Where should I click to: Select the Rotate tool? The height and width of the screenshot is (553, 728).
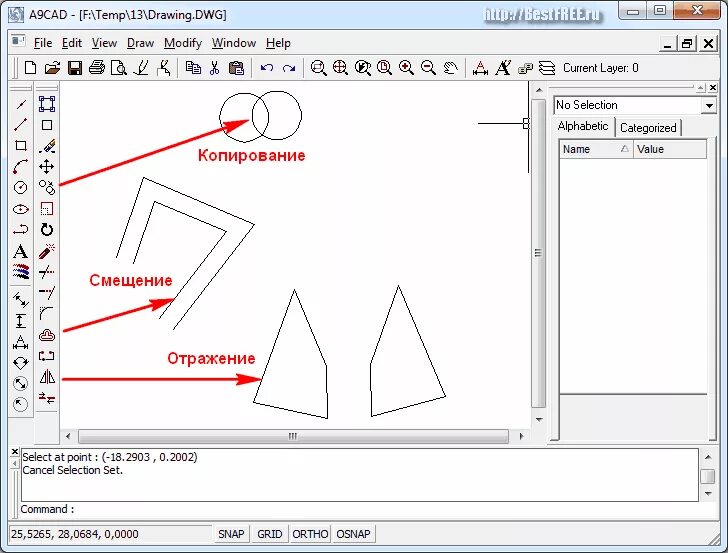click(x=47, y=229)
